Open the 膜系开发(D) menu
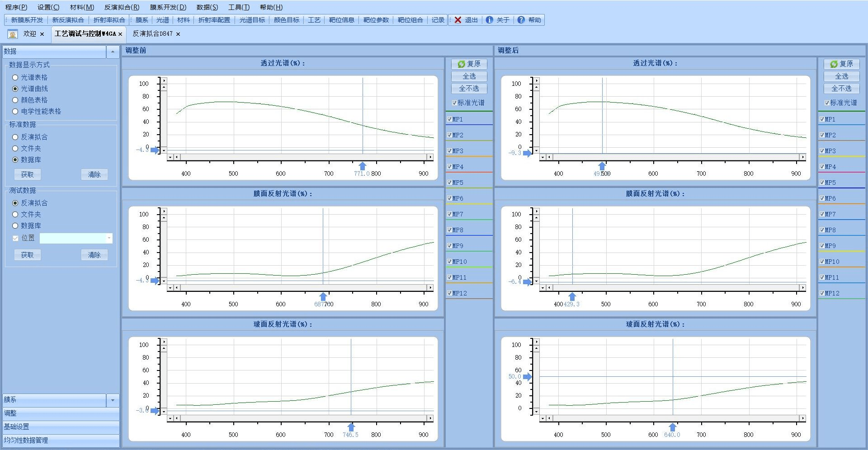 click(x=168, y=7)
